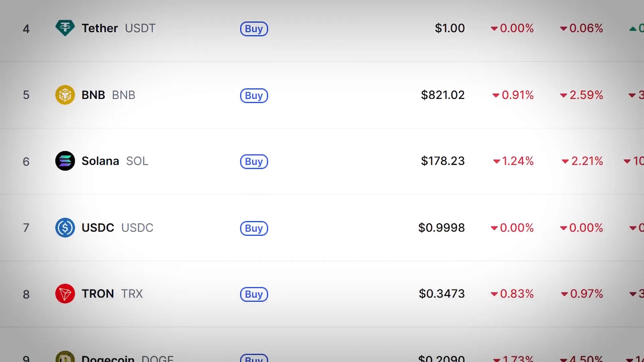Click Solana's $178.23 price

coord(443,161)
